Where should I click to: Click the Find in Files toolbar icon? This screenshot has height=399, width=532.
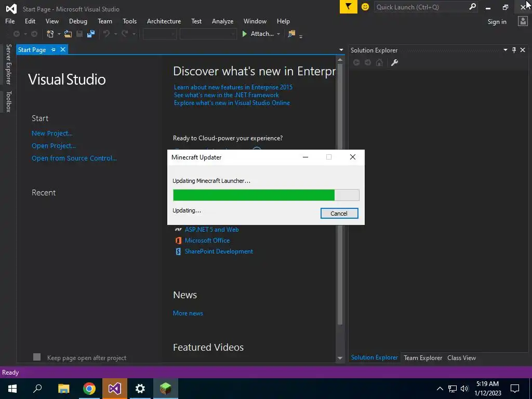(x=291, y=34)
